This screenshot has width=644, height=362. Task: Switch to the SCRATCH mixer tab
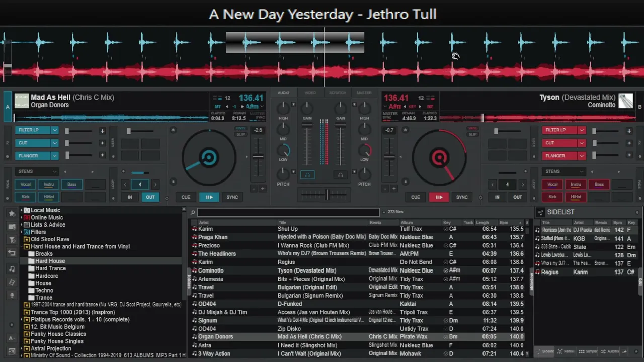(x=338, y=93)
